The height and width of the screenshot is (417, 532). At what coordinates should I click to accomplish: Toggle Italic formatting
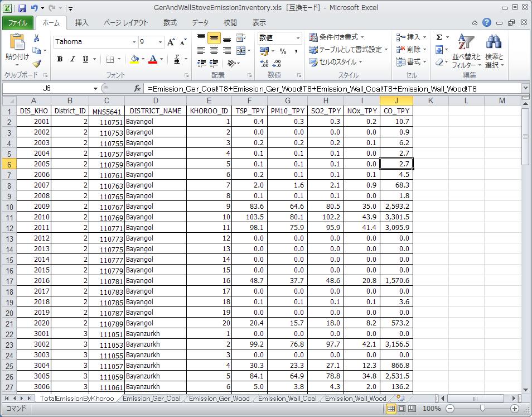pos(72,59)
